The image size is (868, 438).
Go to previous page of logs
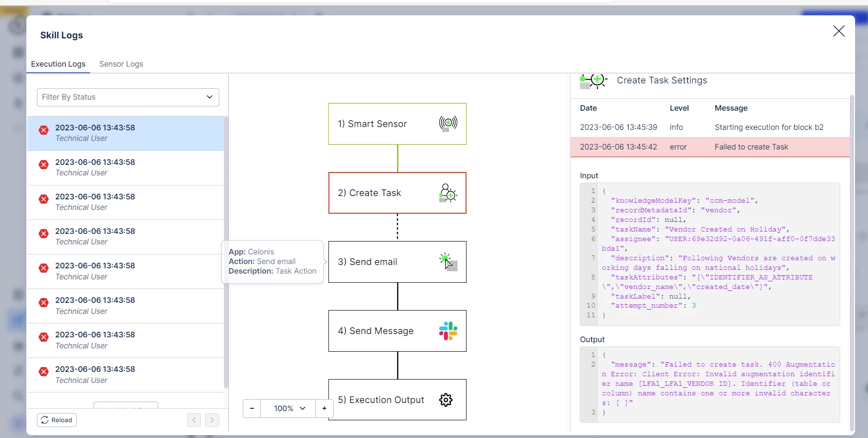194,420
